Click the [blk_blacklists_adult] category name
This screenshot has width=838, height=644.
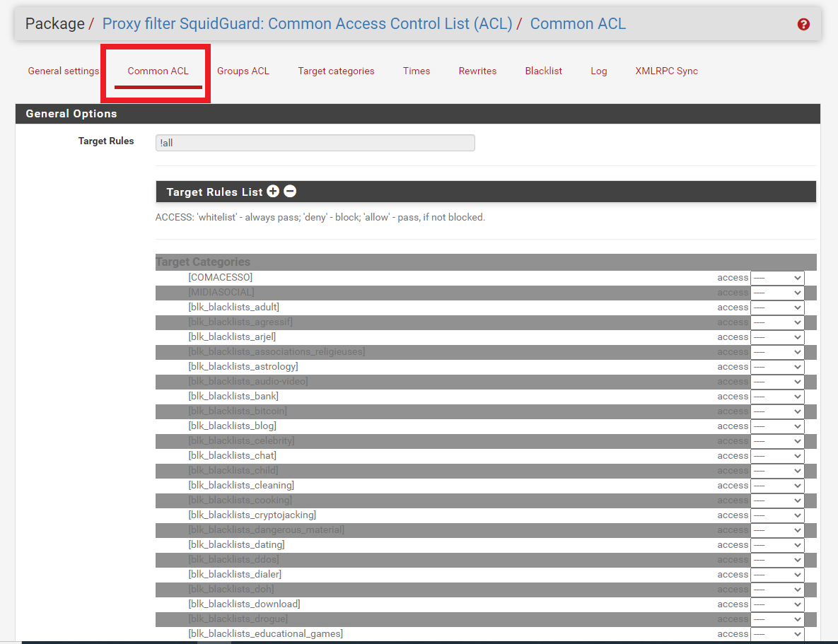click(233, 307)
